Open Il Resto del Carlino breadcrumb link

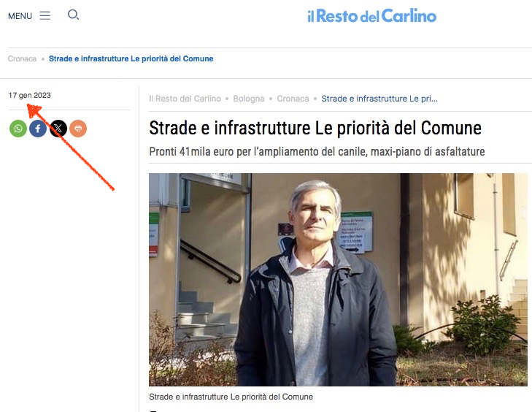tap(185, 99)
